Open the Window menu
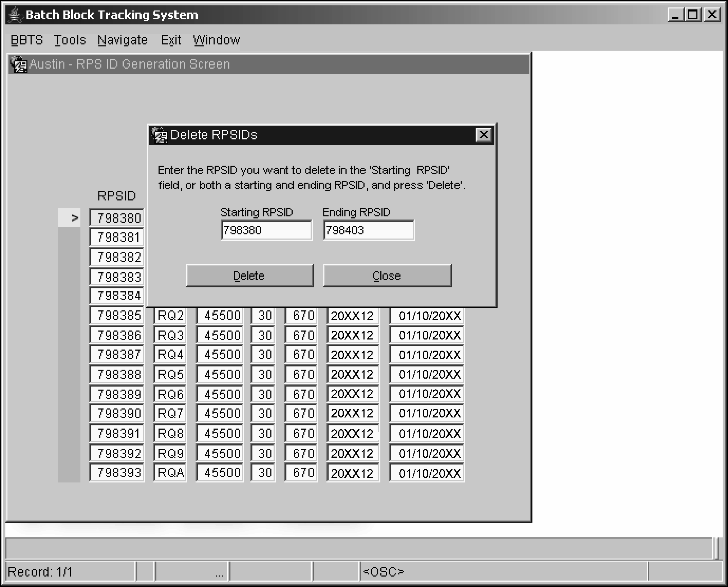Viewport: 728px width, 587px height. click(216, 40)
